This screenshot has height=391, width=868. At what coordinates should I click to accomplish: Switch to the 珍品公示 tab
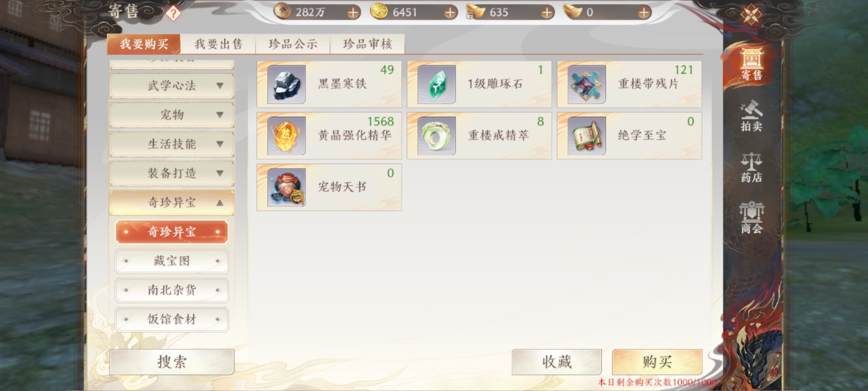coord(293,44)
